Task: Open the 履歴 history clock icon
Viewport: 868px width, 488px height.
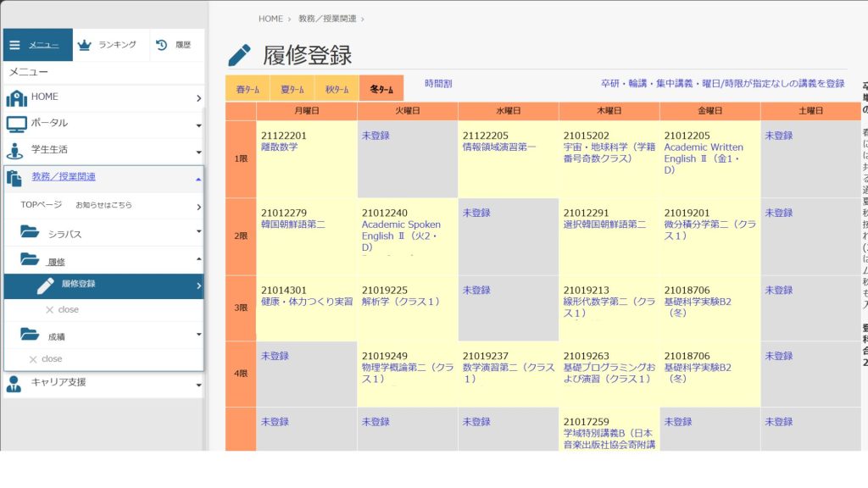Action: coord(161,45)
